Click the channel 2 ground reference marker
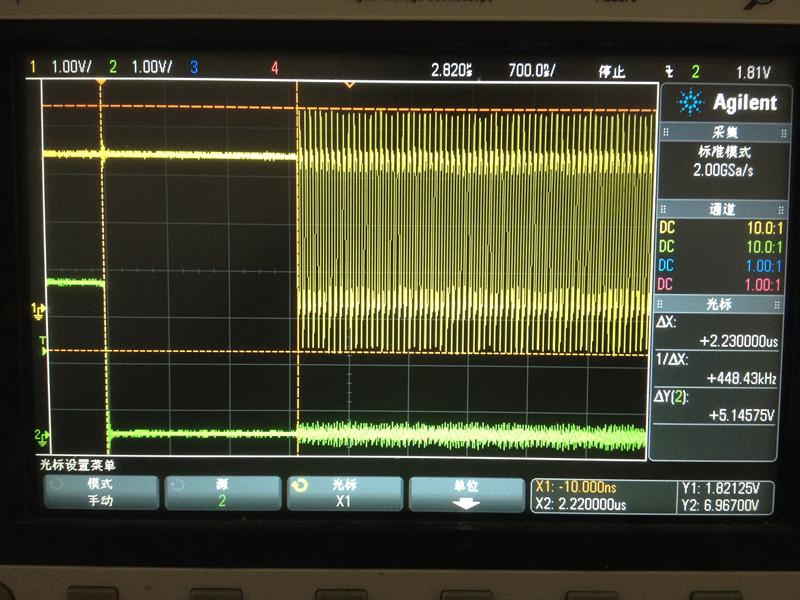The width and height of the screenshot is (800, 600). [41, 437]
